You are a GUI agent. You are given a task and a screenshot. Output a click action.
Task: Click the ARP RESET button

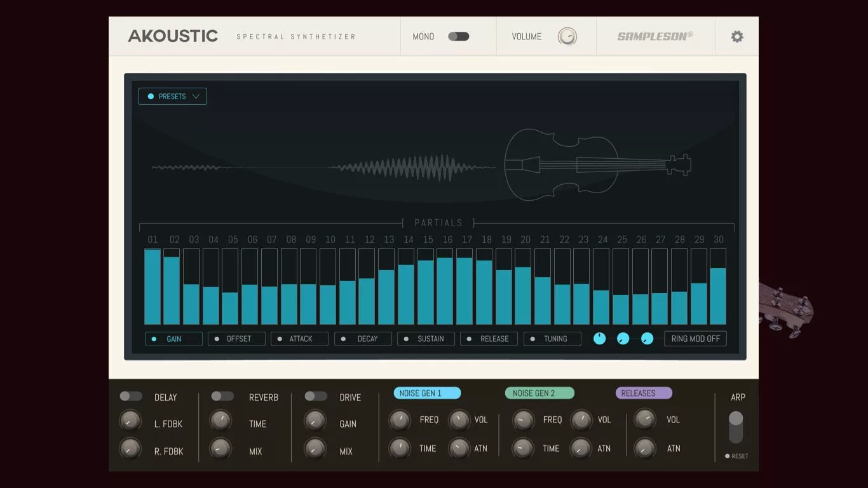click(737, 456)
